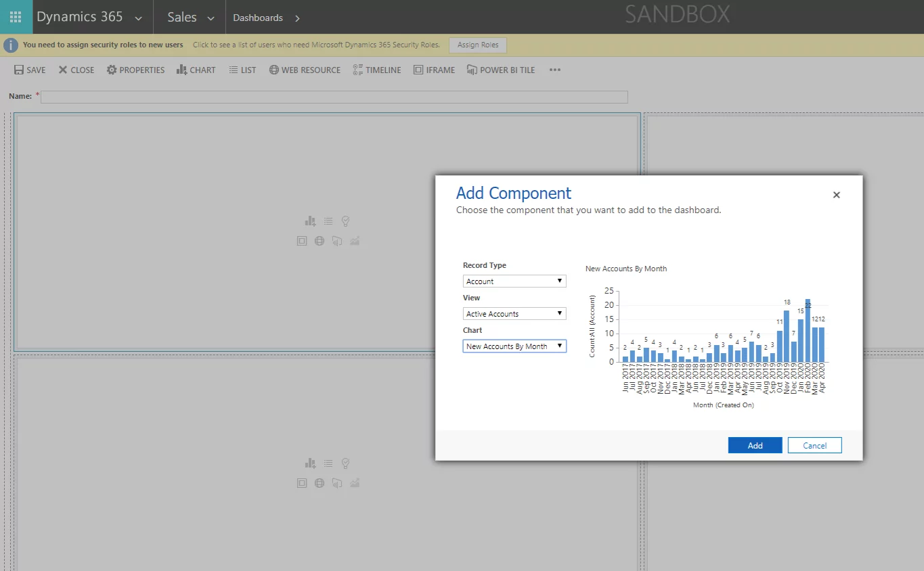Cancel the Add Component dialog
The image size is (924, 571).
814,445
